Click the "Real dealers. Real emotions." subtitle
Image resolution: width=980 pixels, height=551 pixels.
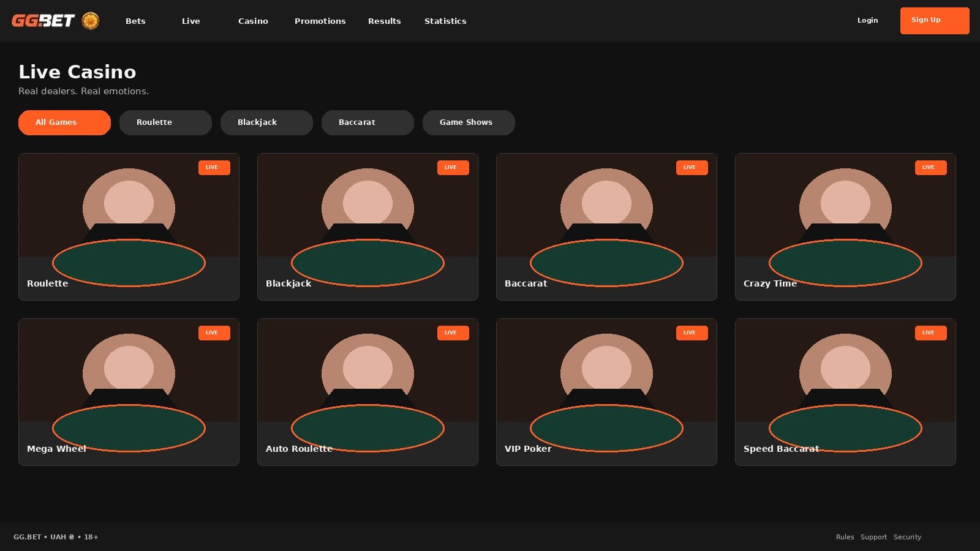pyautogui.click(x=83, y=91)
